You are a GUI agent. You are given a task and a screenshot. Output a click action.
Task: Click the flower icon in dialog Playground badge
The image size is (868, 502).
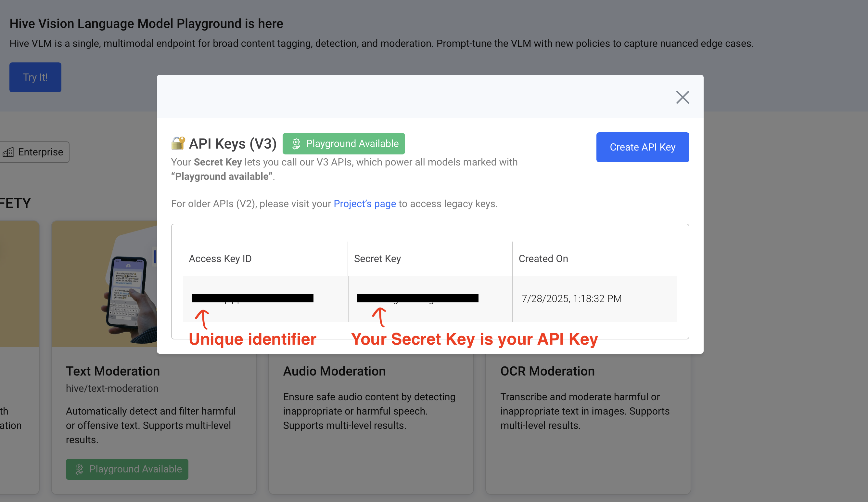[x=296, y=143]
